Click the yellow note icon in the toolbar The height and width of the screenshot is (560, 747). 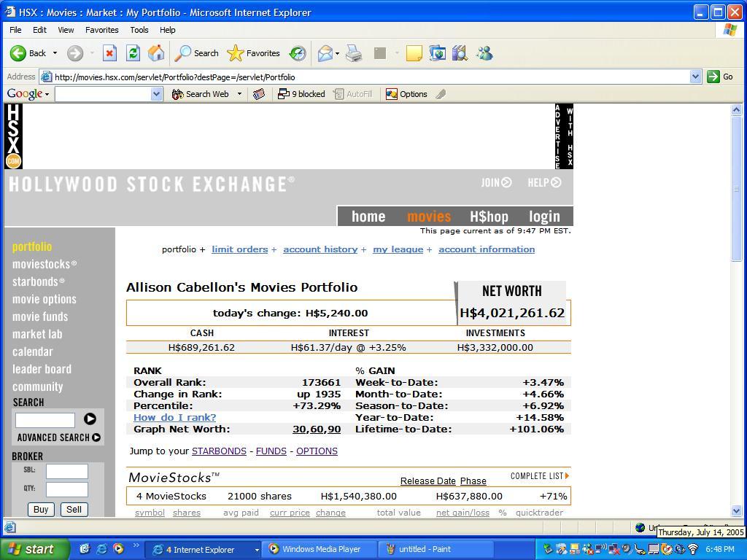414,53
